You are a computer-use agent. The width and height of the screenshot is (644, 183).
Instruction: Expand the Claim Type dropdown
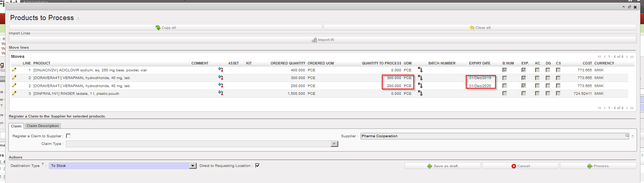(x=334, y=144)
